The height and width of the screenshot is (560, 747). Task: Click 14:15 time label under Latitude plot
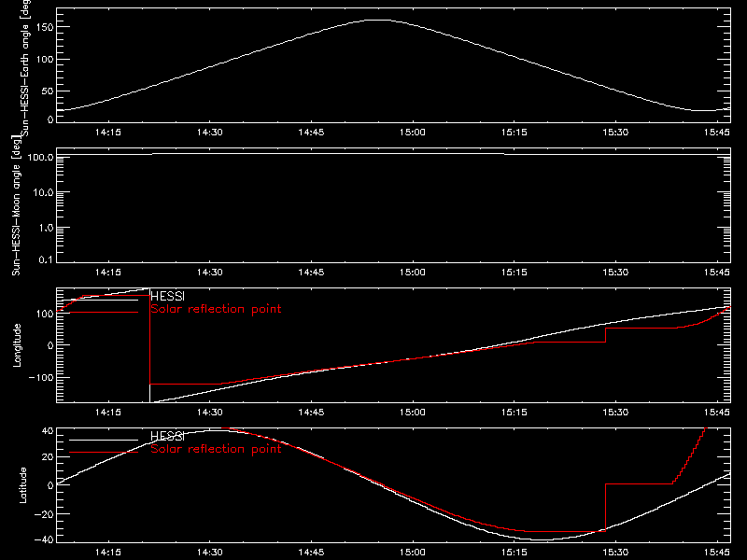pos(108,553)
